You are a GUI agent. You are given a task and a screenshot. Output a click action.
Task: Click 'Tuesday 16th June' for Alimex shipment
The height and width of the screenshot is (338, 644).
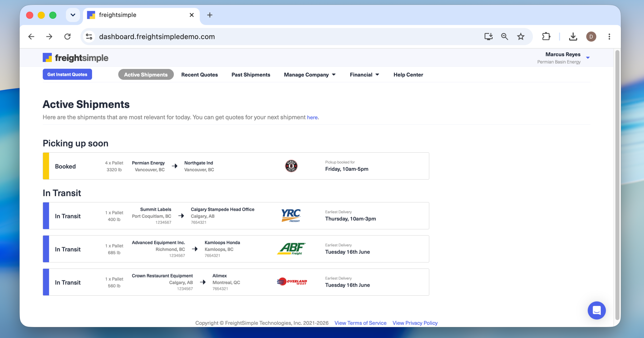[x=347, y=285]
